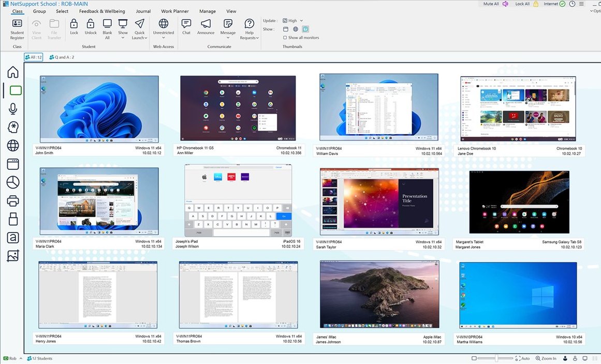Toggle Mute All sound
The width and height of the screenshot is (601, 364).
495,4
